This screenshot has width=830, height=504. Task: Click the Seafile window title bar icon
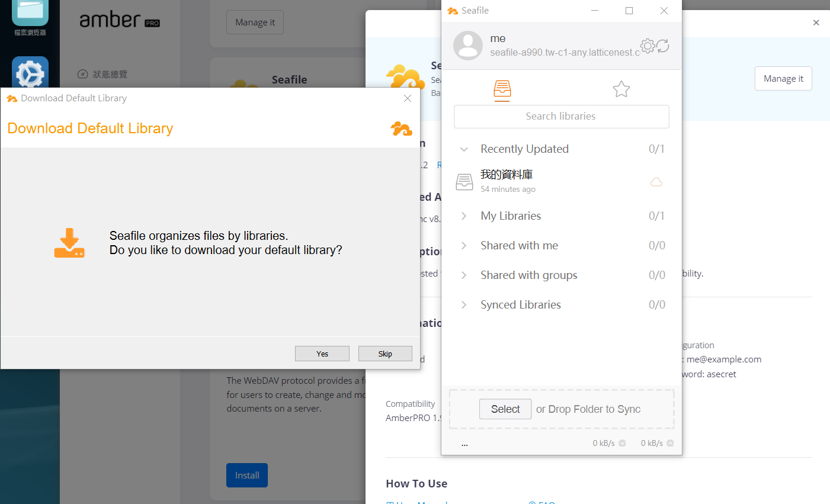pos(453,11)
